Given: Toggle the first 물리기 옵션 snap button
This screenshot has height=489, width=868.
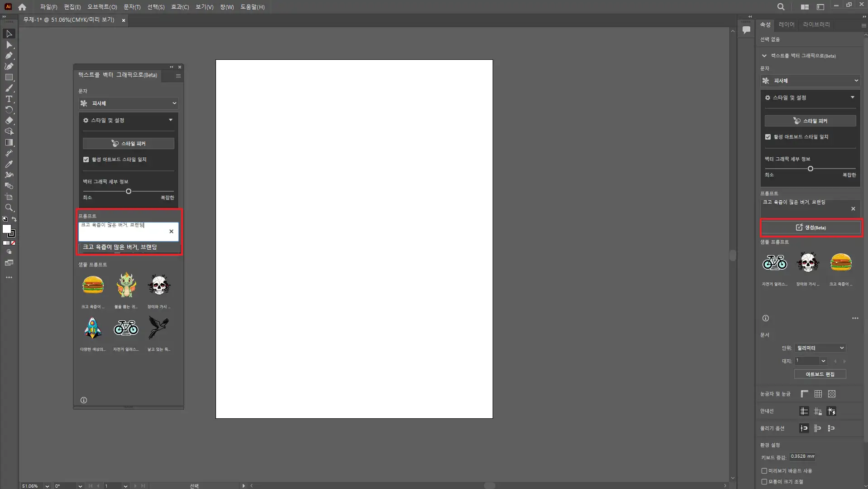Looking at the screenshot, I should coord(804,428).
